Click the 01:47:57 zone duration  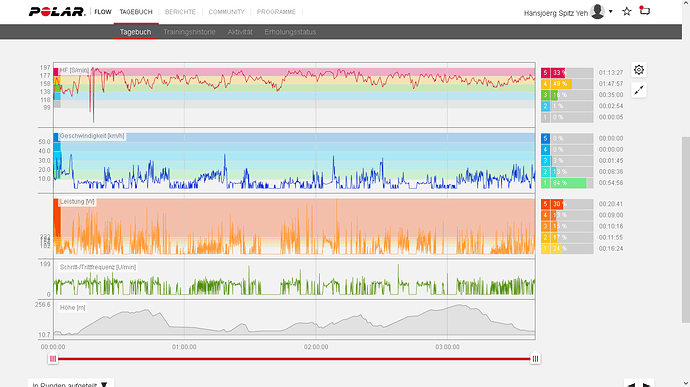point(611,84)
